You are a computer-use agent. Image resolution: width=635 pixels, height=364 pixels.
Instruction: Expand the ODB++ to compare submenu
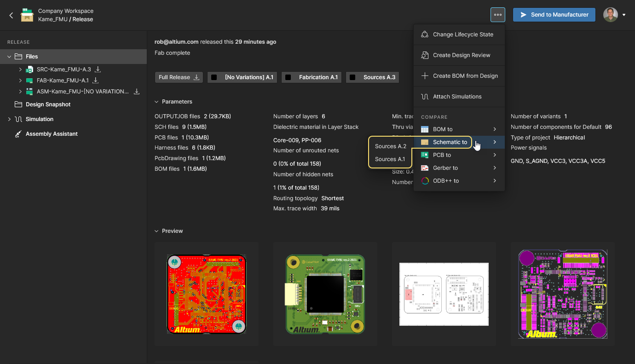point(459,181)
